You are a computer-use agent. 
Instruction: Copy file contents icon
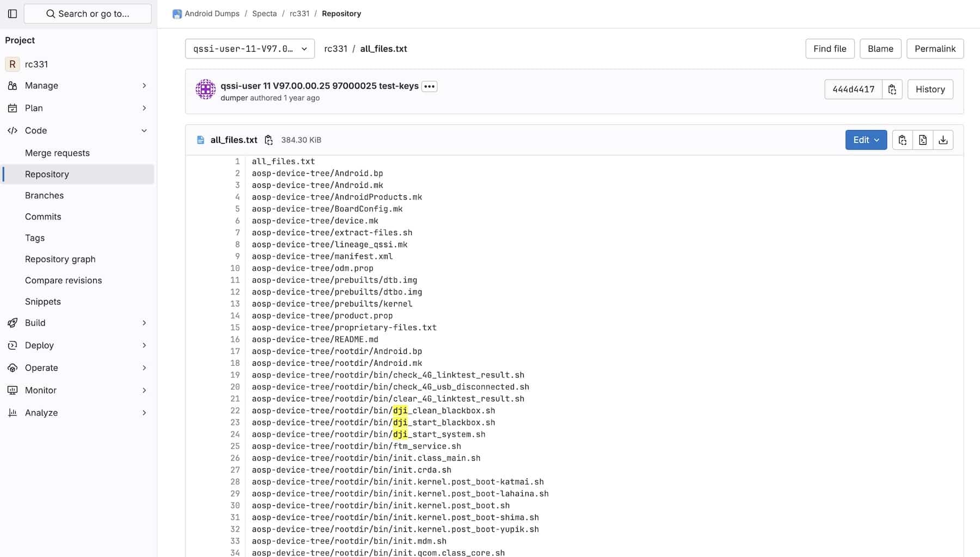coord(902,140)
